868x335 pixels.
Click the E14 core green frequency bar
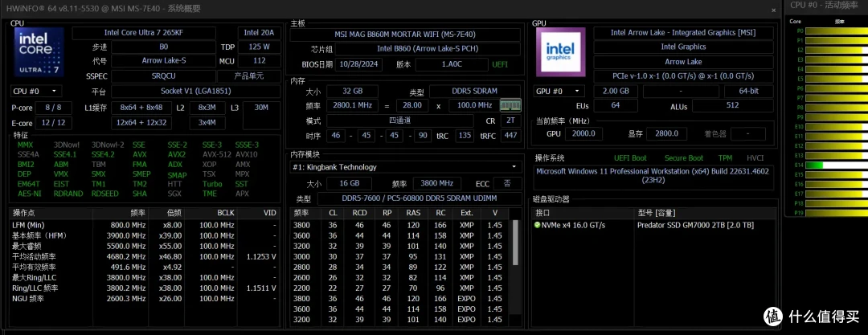[814, 165]
